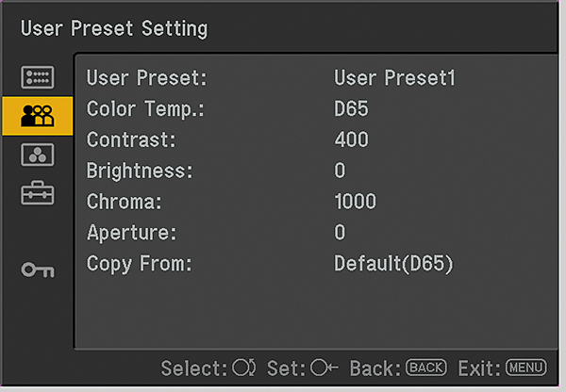Select the Brightness row label
The image size is (566, 392).
140,171
